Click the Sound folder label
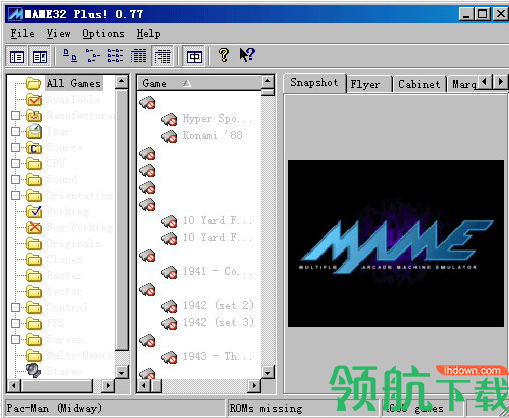 pyautogui.click(x=62, y=179)
